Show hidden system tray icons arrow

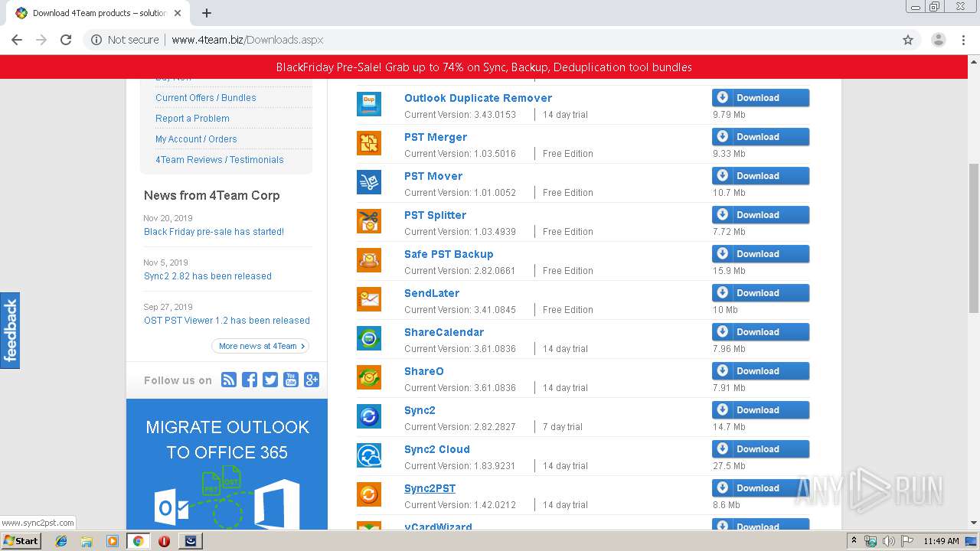[854, 541]
